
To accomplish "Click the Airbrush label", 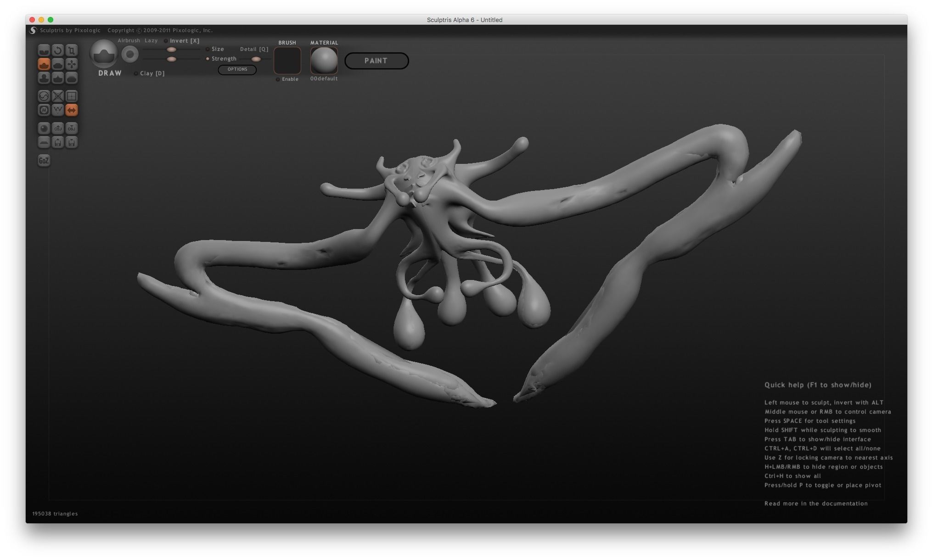I will pyautogui.click(x=129, y=41).
